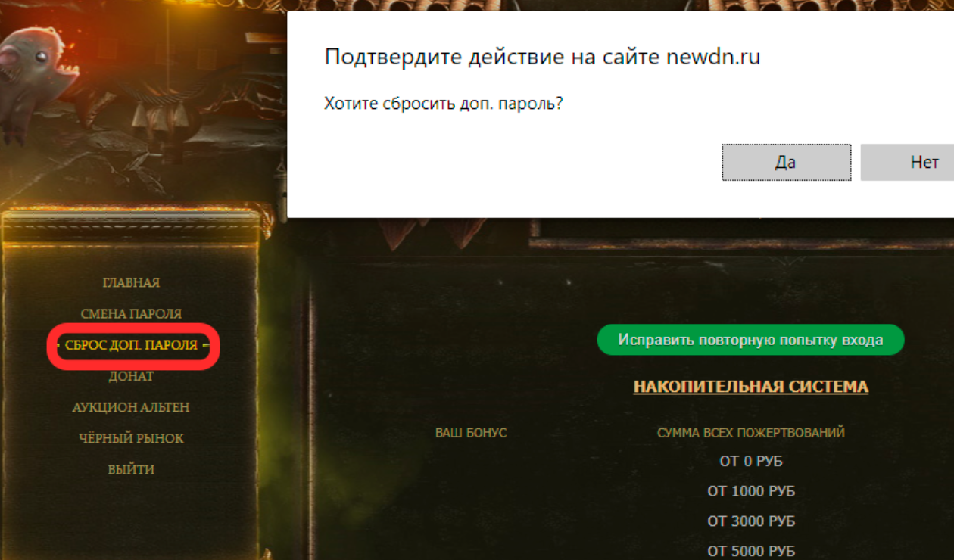The width and height of the screenshot is (954, 560).
Task: Click the СУММА ВСЕХ ПОЖЕРТВОВАНИЙ header
Action: coord(750,433)
